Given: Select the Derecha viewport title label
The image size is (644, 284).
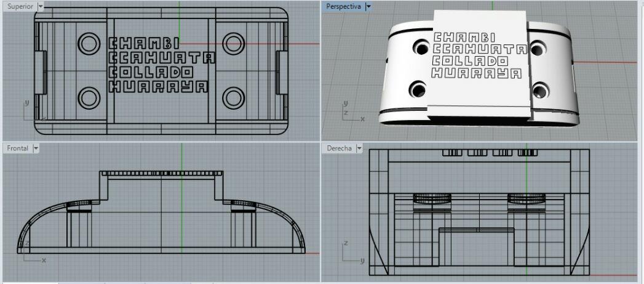Looking at the screenshot, I should point(340,148).
